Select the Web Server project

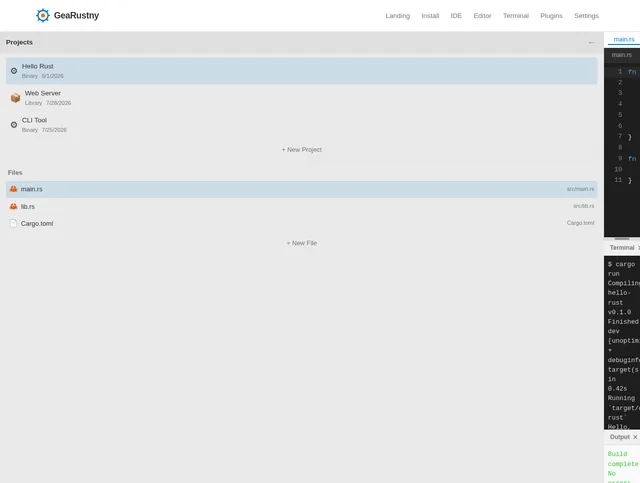pyautogui.click(x=302, y=98)
